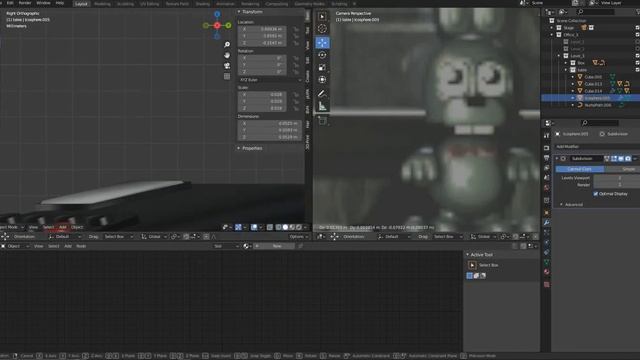Screen dimensions: 640x360
Task: Expand the Cube.013 item in outliner
Action: (x=573, y=84)
